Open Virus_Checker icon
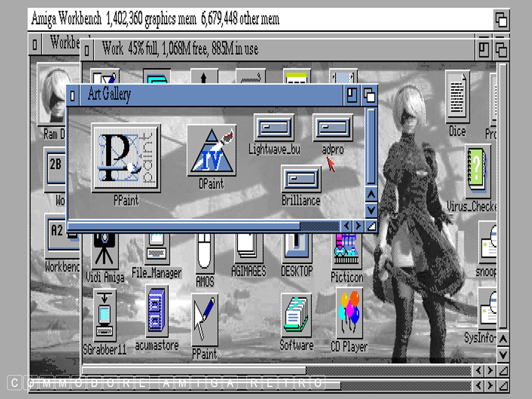The height and width of the screenshot is (399, 532). pyautogui.click(x=477, y=171)
